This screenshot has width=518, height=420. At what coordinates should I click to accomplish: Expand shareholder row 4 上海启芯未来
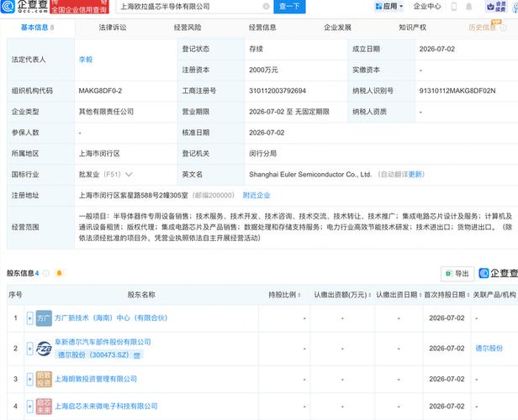pos(29,407)
